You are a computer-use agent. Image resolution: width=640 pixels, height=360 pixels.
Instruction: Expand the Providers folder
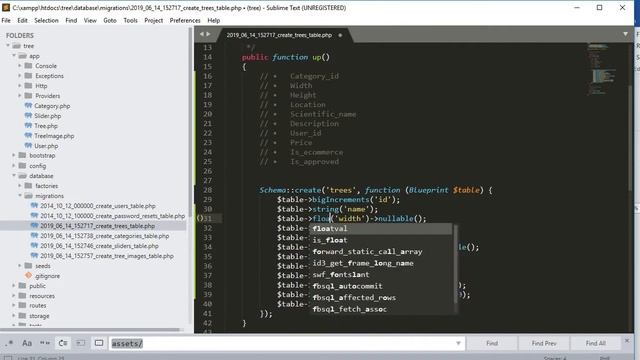click(19, 96)
